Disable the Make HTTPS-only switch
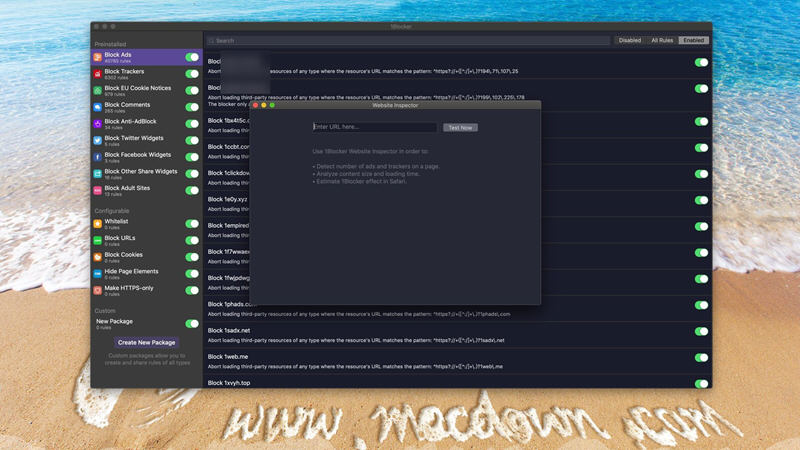Image resolution: width=800 pixels, height=450 pixels. point(192,290)
